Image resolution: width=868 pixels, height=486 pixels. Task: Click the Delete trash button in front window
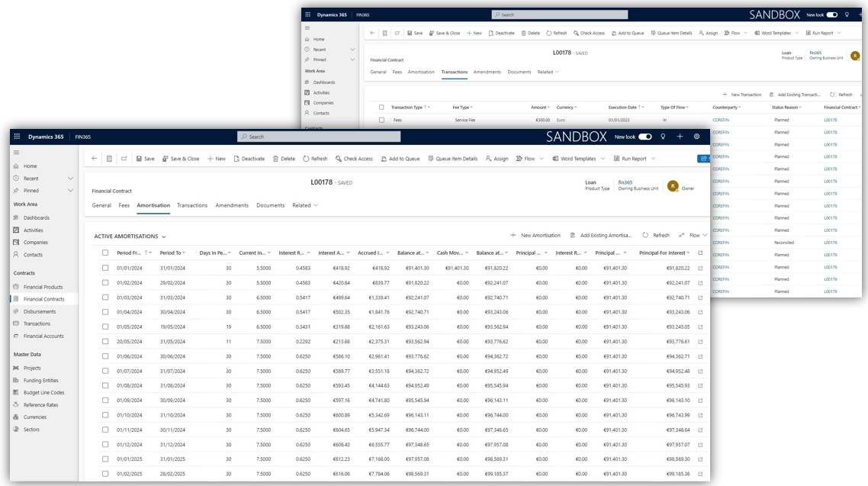tap(284, 159)
